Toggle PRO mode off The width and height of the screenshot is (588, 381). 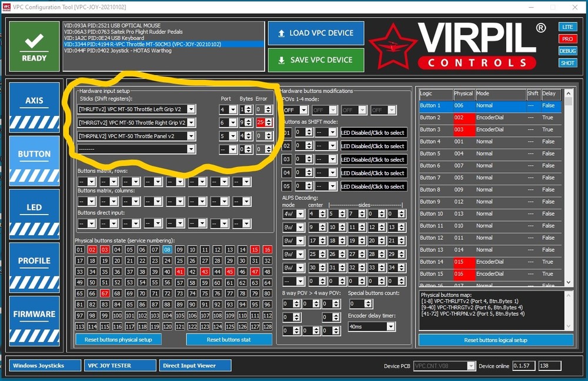[x=567, y=39]
